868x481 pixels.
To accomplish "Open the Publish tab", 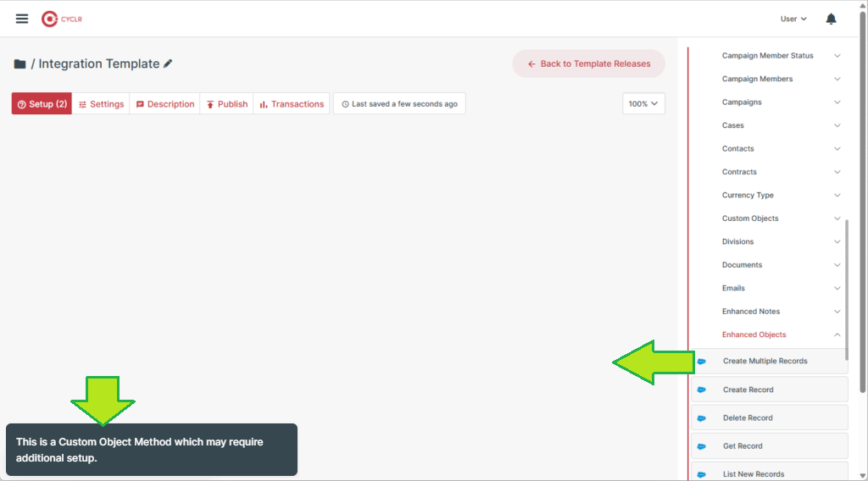I will tap(227, 104).
